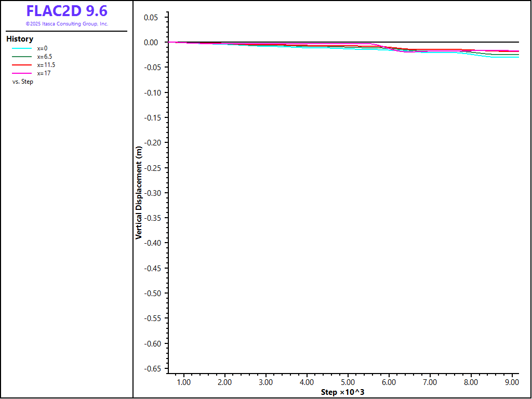
Task: Click the cyan line swatch for x=0
Action: 22,48
